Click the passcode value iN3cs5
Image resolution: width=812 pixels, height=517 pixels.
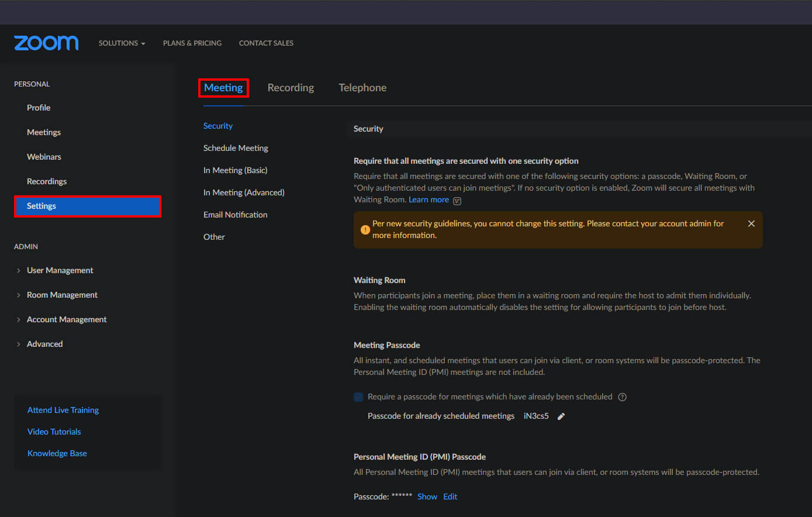(x=536, y=416)
